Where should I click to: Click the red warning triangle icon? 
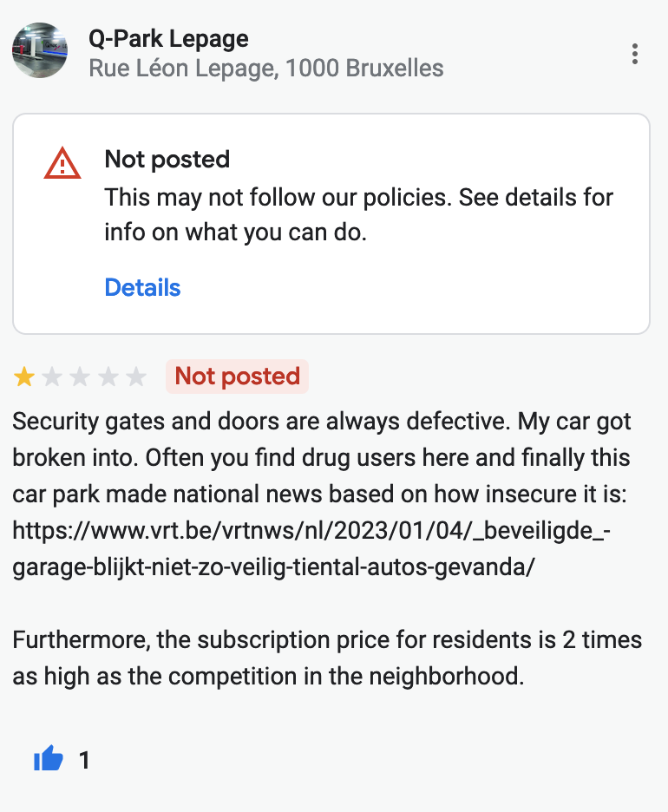62,163
